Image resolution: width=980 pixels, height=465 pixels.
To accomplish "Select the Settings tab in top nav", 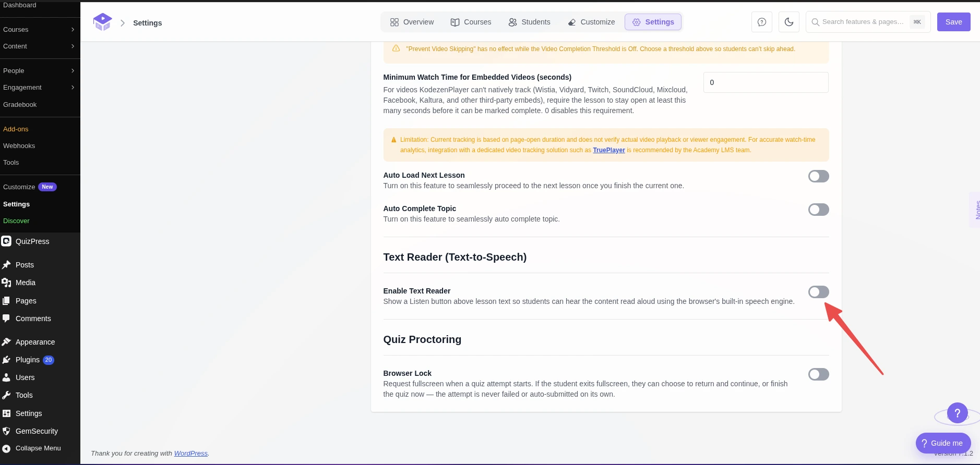I will click(653, 22).
